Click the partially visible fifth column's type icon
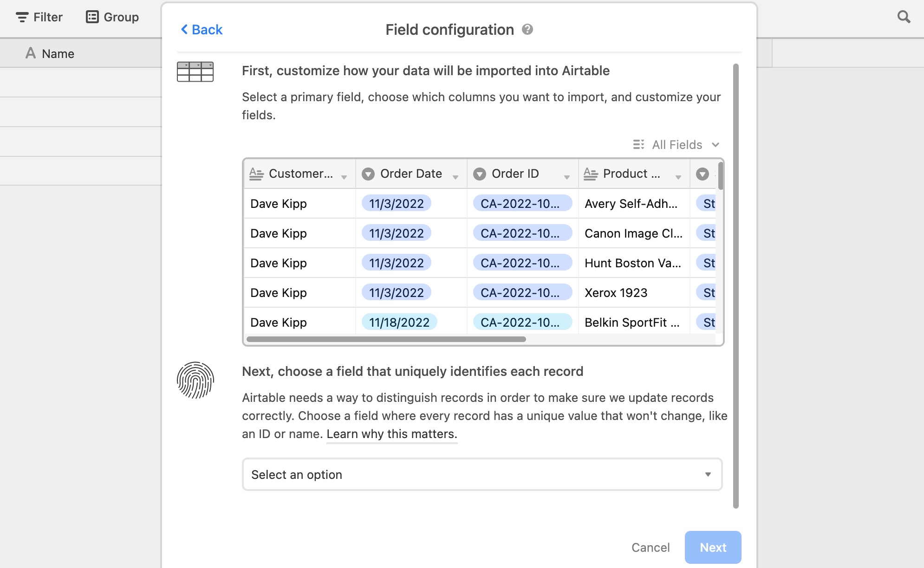 [x=703, y=174]
